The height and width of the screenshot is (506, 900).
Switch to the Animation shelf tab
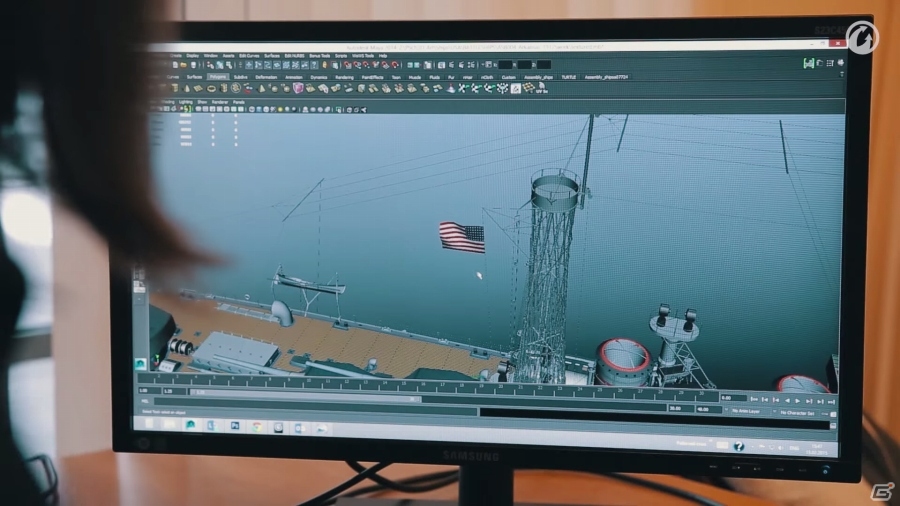pyautogui.click(x=293, y=77)
